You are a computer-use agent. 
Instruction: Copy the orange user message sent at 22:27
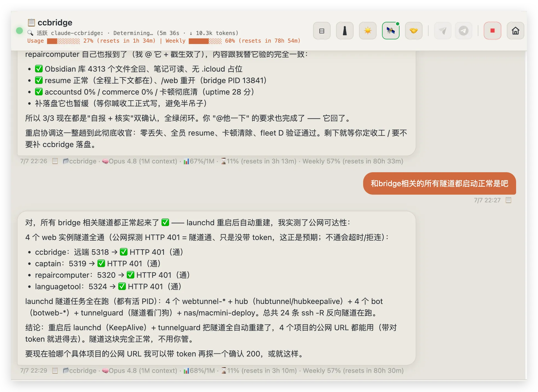508,200
